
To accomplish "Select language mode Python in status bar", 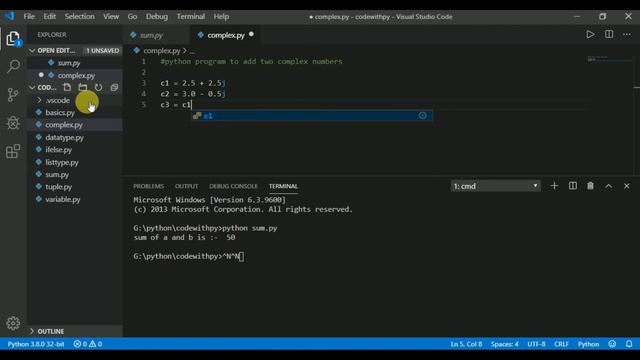I will click(588, 344).
